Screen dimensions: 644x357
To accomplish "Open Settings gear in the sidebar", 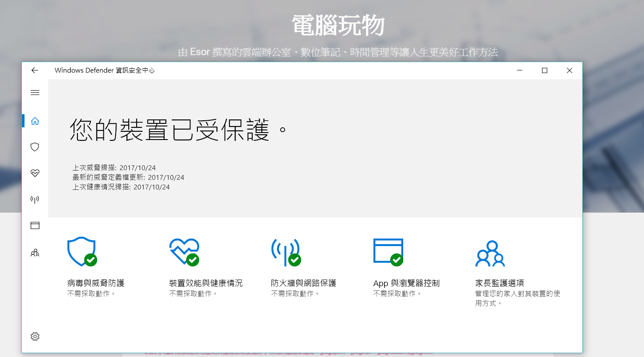I will (35, 336).
